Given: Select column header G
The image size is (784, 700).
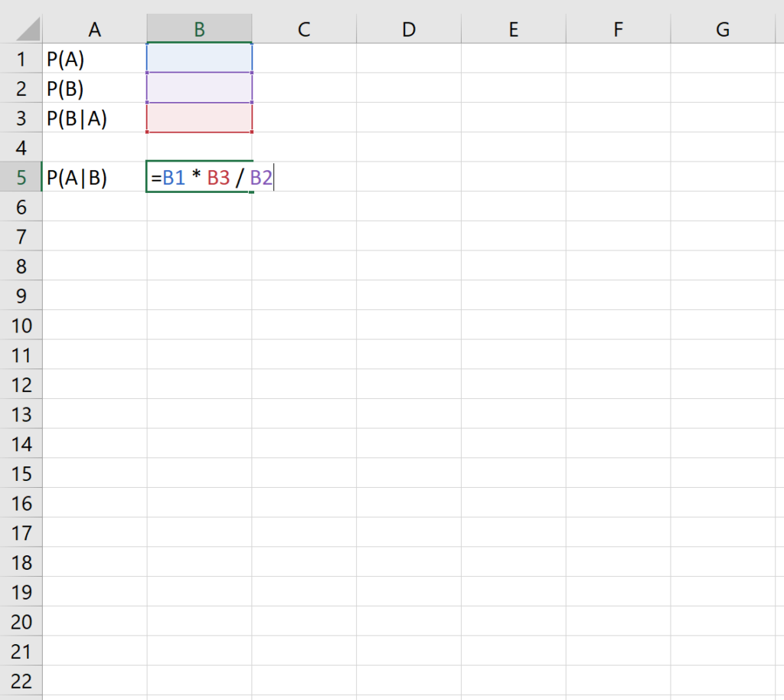Looking at the screenshot, I should click(722, 28).
